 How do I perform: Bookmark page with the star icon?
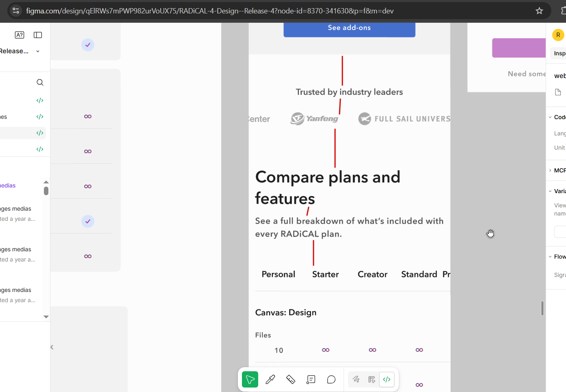(x=539, y=11)
